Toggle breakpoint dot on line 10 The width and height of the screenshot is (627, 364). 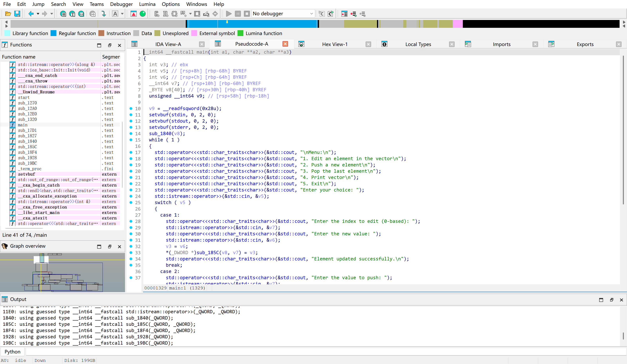coord(131,108)
